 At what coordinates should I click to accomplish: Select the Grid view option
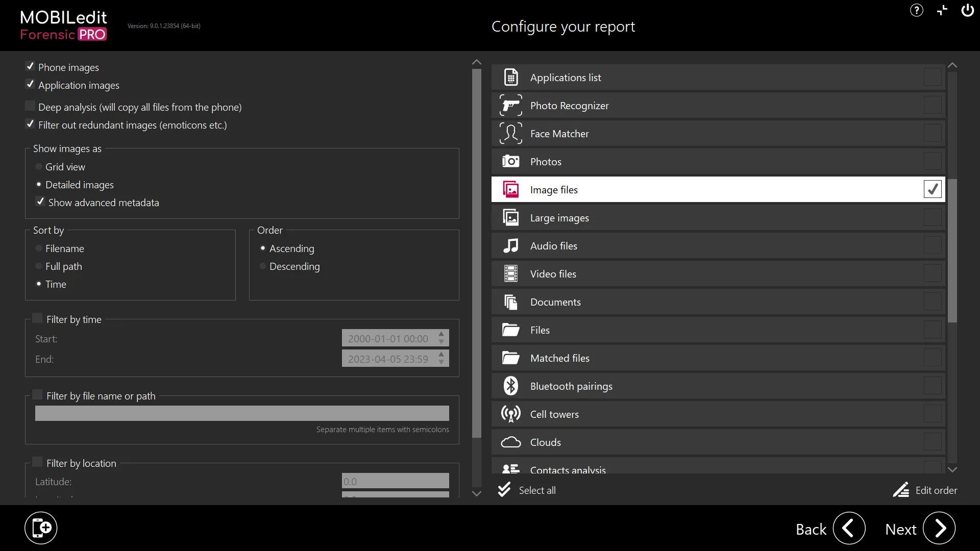tap(38, 166)
